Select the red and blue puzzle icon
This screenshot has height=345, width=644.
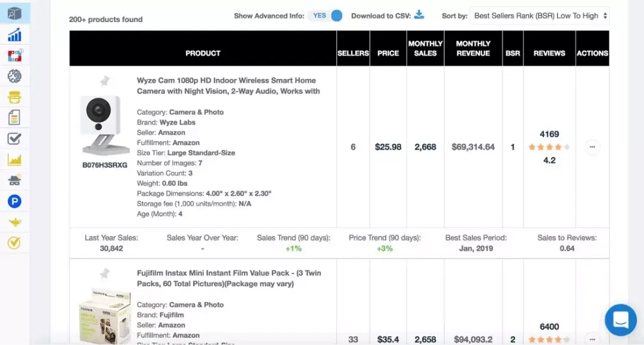[x=15, y=56]
